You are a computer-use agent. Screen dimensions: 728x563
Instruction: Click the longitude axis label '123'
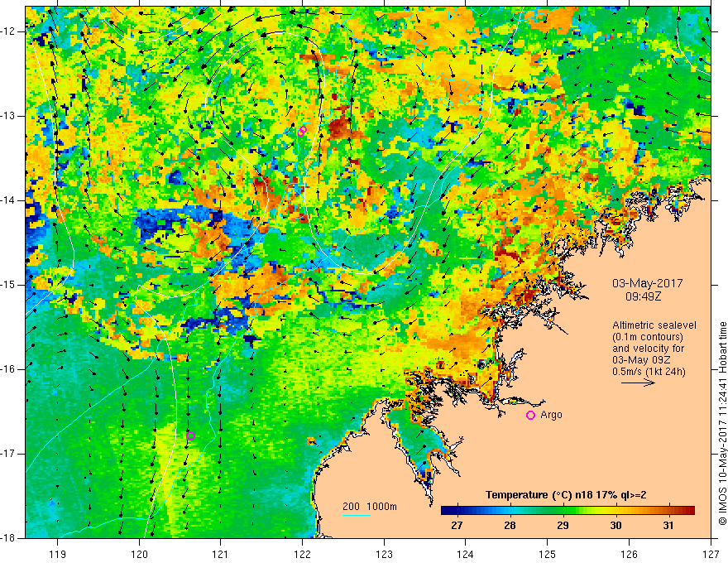384,554
